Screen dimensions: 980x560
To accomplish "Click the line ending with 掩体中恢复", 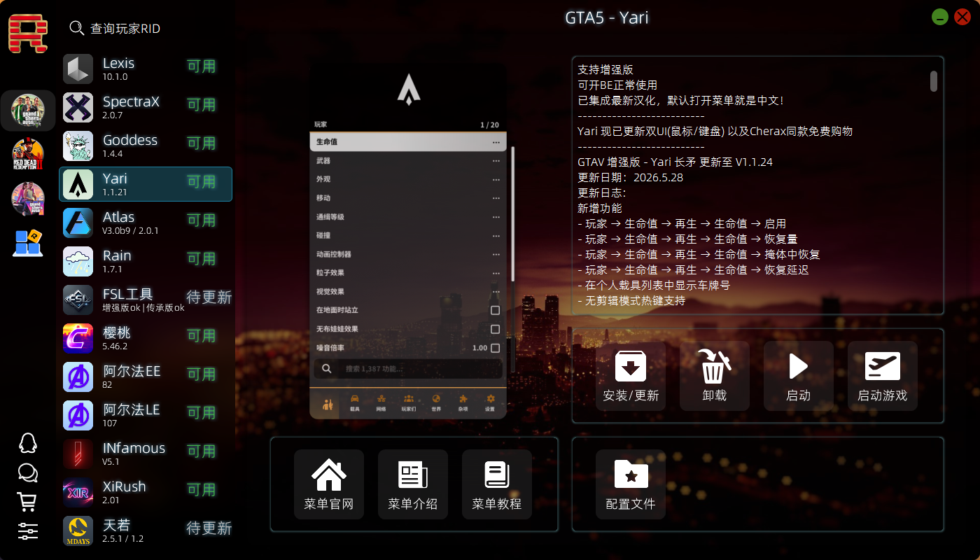I will tap(699, 255).
